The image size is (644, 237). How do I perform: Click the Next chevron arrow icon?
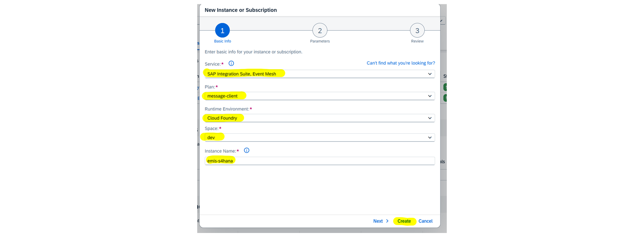[x=387, y=221]
